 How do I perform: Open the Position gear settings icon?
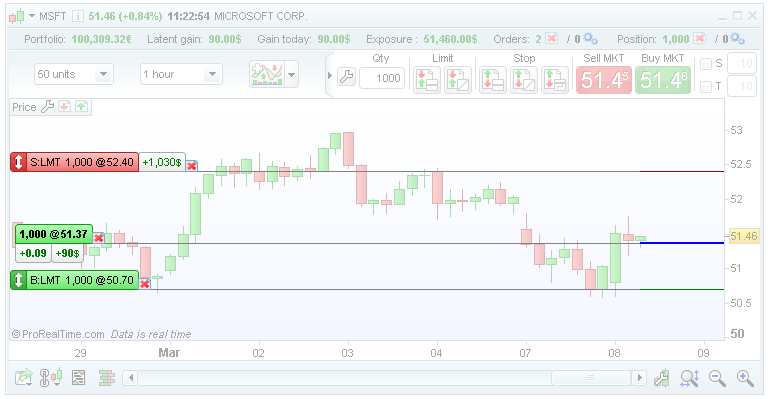pos(737,38)
